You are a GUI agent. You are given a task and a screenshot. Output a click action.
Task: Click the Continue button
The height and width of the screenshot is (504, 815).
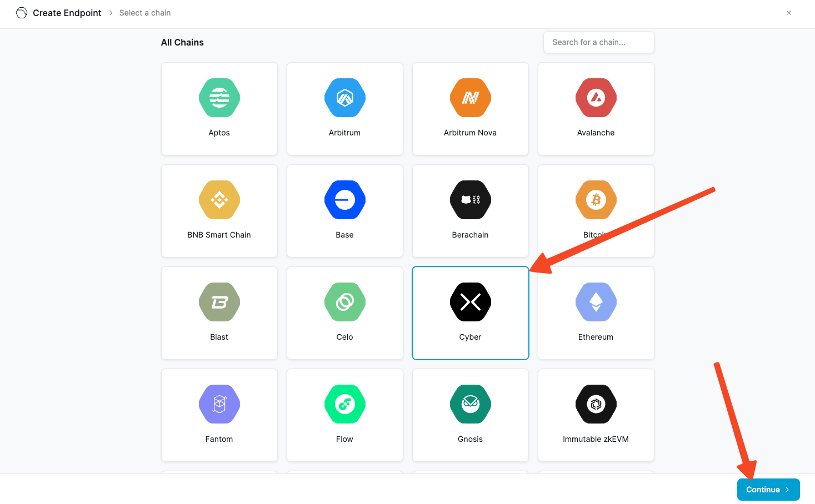coord(768,490)
